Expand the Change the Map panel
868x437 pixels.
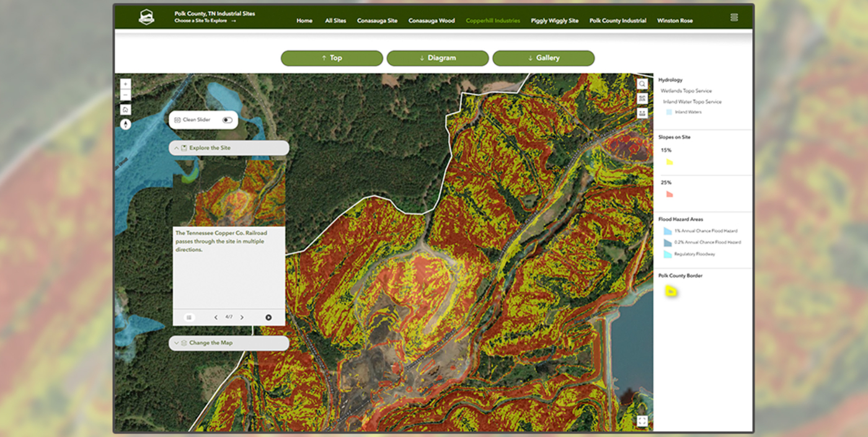(177, 343)
